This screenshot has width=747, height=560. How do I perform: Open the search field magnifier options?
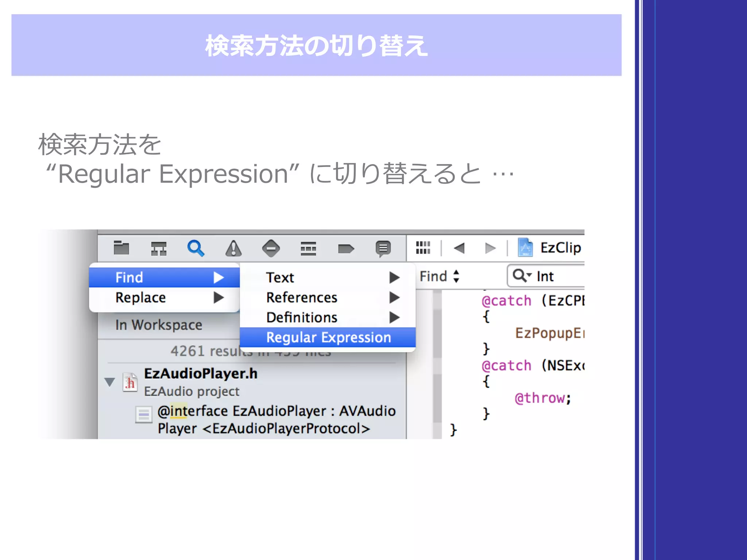pos(522,276)
